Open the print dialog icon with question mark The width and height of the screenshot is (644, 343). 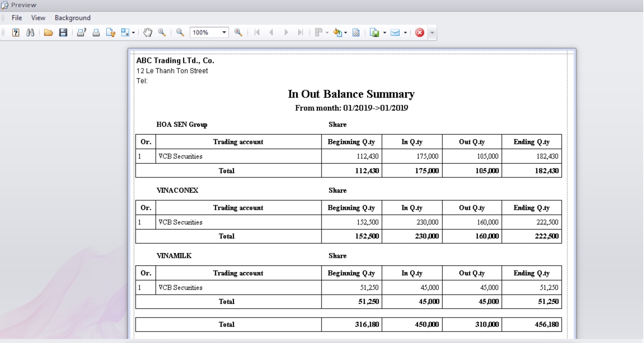pyautogui.click(x=81, y=32)
